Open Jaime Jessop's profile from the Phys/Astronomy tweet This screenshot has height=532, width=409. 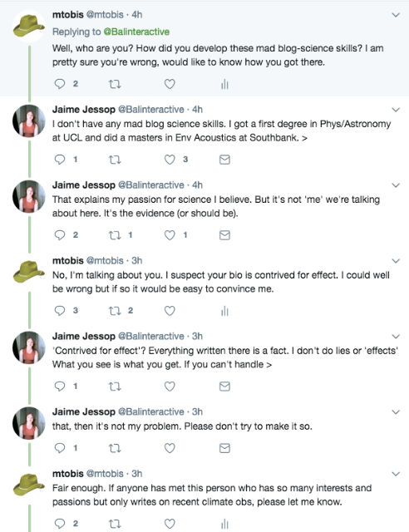click(x=83, y=110)
